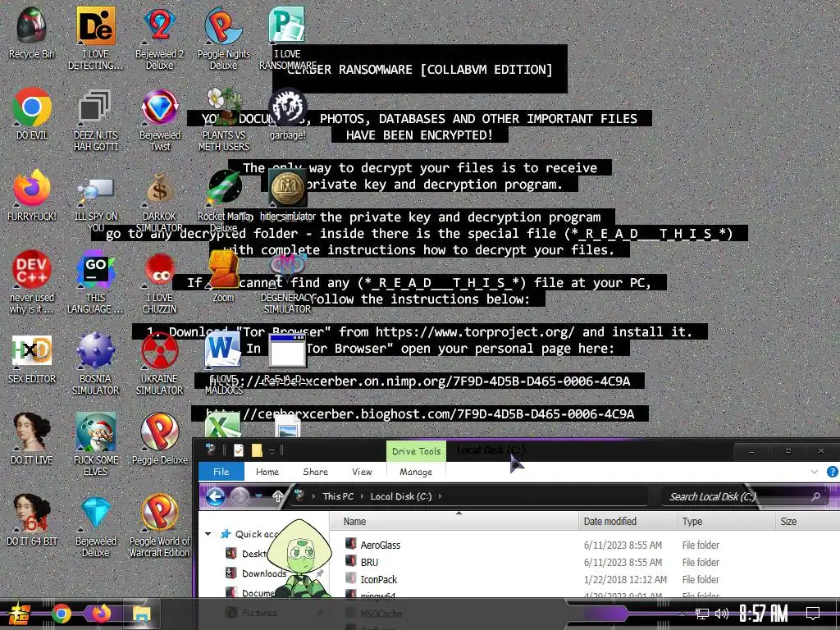The image size is (840, 630).
Task: Open the GoLand THIS LANGUAGE shortcut
Action: point(95,282)
